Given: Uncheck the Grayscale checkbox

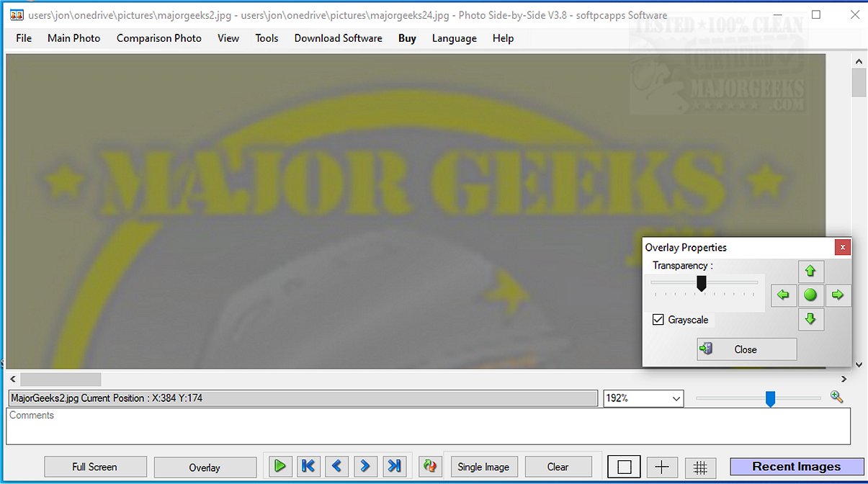Looking at the screenshot, I should (x=658, y=320).
